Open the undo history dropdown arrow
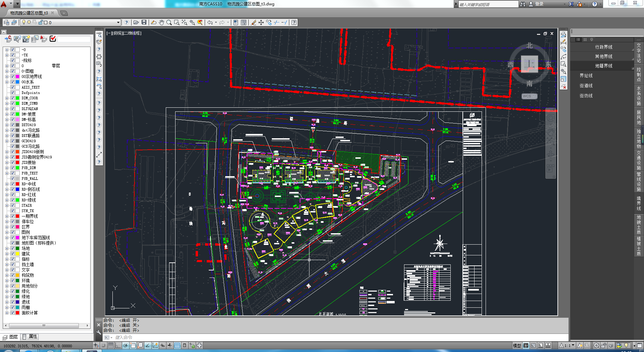644x352 pixels. [216, 22]
